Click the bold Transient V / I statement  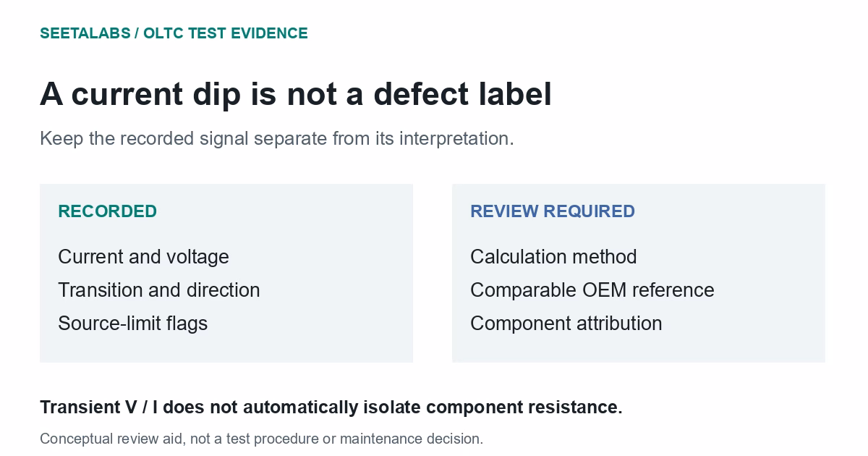[x=331, y=408]
